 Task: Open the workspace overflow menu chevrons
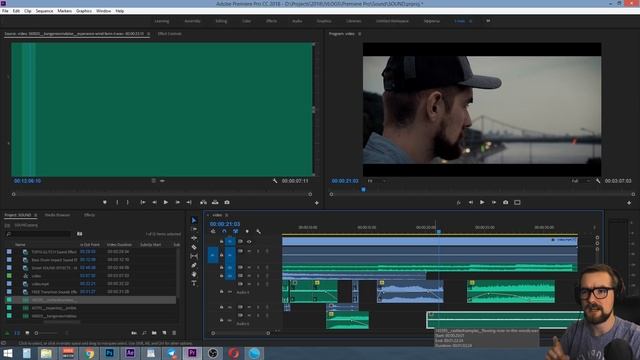click(x=488, y=21)
